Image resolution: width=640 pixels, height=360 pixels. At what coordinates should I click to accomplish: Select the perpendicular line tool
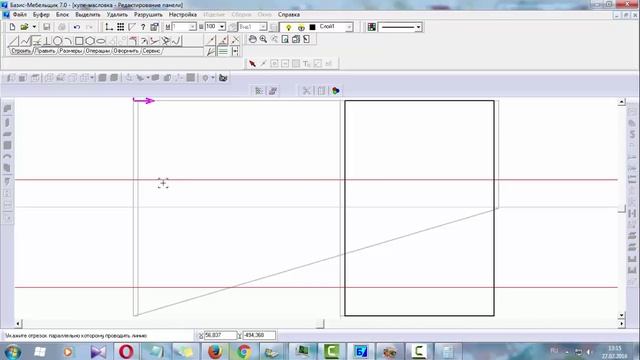(x=47, y=41)
